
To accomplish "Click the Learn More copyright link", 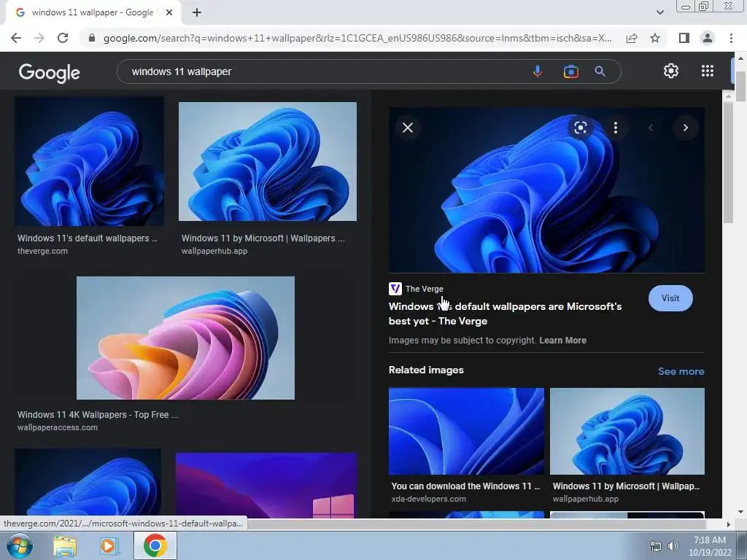I will coord(562,341).
